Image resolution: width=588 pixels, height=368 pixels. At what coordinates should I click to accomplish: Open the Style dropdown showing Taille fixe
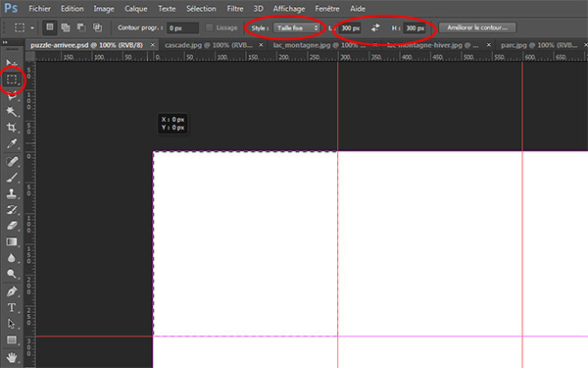pos(297,27)
